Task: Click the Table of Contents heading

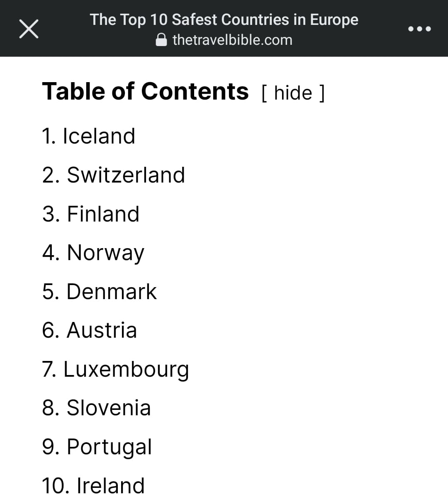Action: [x=145, y=91]
